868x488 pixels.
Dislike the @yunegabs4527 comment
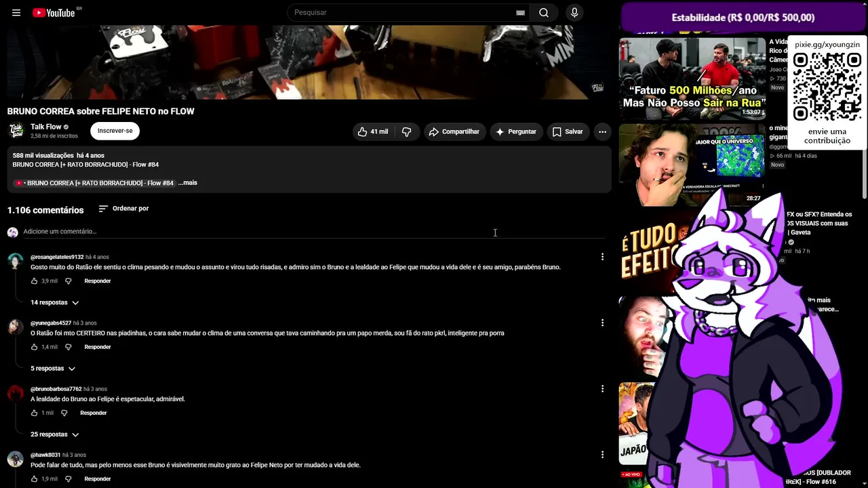pos(68,347)
